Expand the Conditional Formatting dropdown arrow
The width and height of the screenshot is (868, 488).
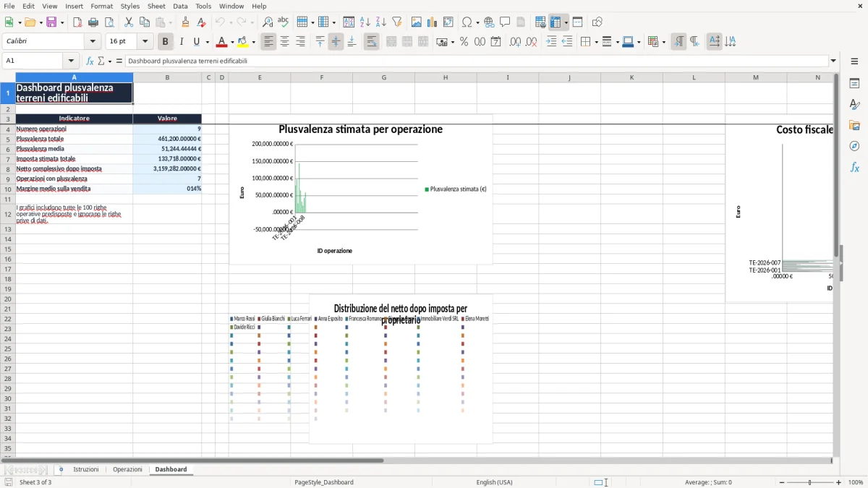(663, 42)
